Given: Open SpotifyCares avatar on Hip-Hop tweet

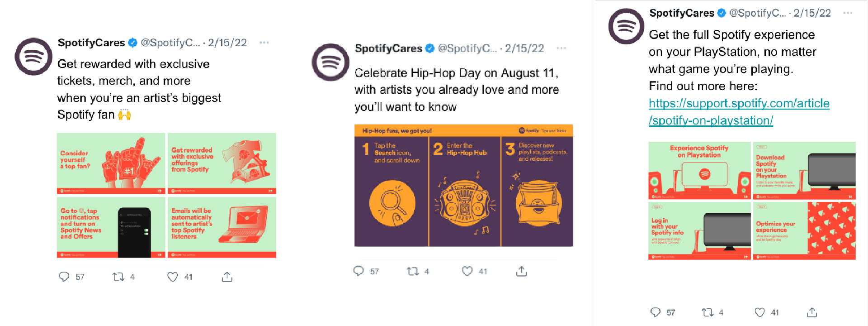Looking at the screenshot, I should (330, 62).
